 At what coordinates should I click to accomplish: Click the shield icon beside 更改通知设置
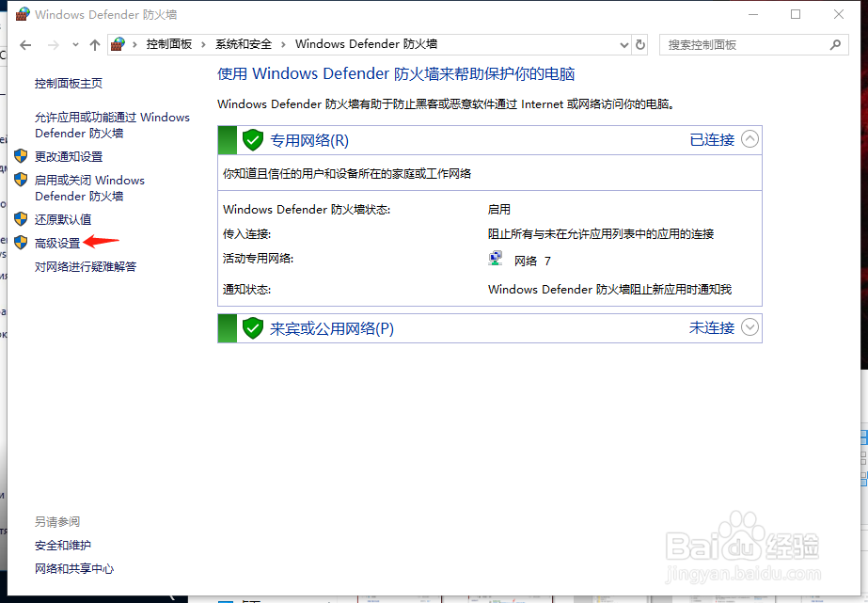tap(21, 156)
